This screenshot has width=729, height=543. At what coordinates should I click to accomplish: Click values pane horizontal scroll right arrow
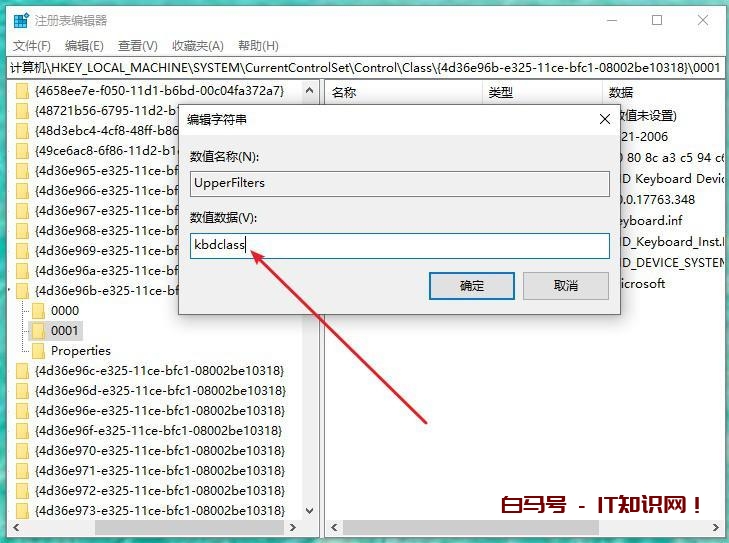point(716,527)
